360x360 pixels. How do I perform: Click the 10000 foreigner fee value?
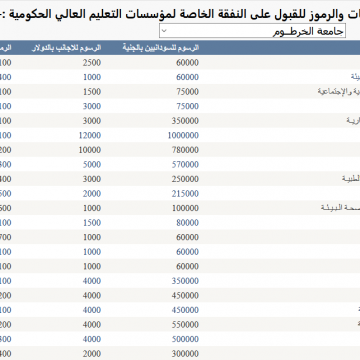tap(90, 150)
